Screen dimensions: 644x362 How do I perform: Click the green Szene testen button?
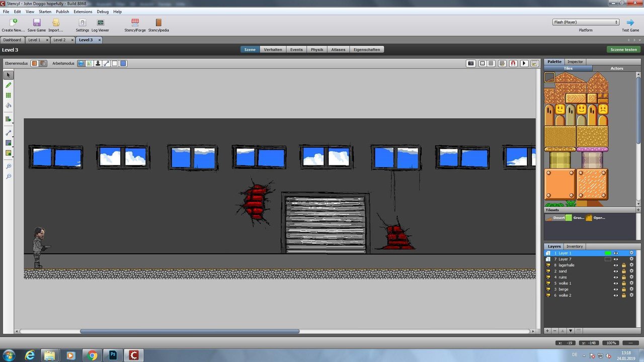pyautogui.click(x=623, y=49)
